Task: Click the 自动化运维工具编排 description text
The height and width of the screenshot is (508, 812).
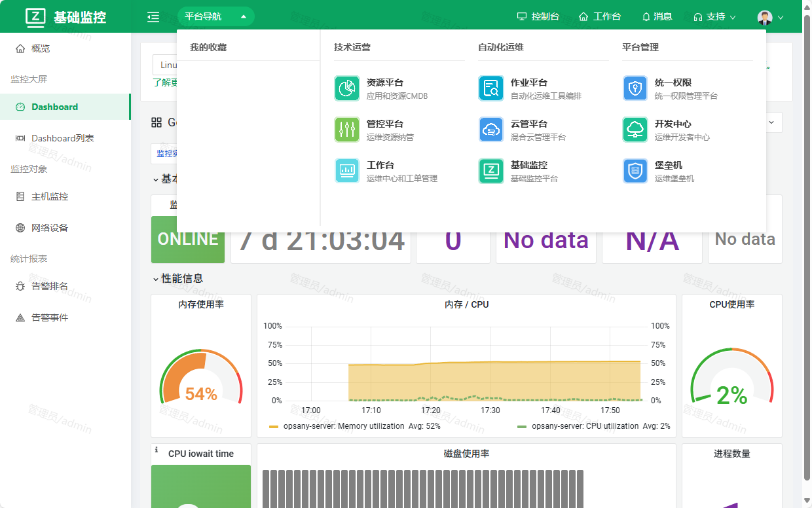Action: [546, 96]
